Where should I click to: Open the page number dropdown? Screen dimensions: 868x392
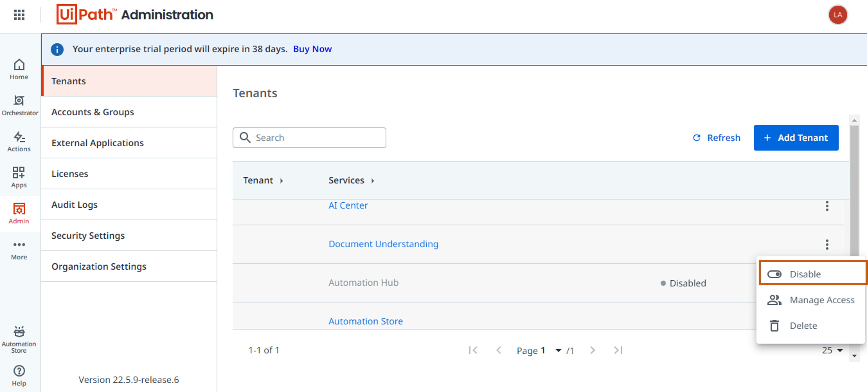558,351
